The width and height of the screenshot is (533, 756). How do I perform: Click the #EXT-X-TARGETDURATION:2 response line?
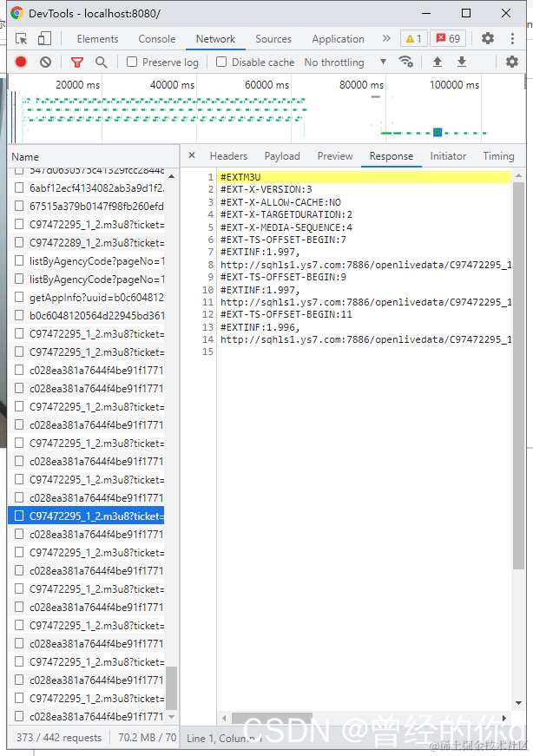(x=286, y=214)
